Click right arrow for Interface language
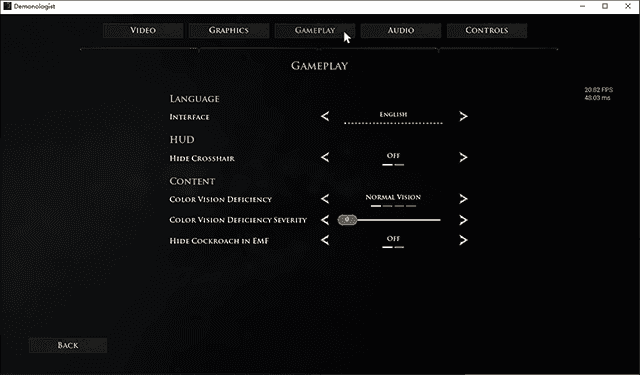 tap(463, 116)
